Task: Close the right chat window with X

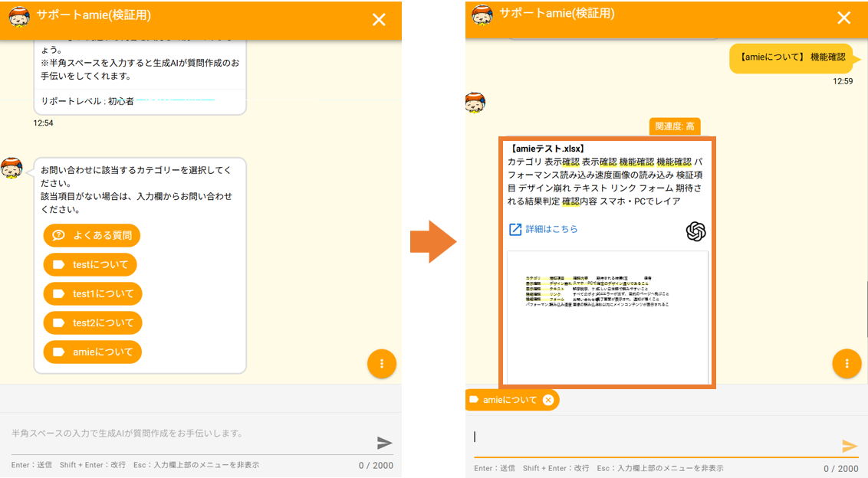Action: 843,18
